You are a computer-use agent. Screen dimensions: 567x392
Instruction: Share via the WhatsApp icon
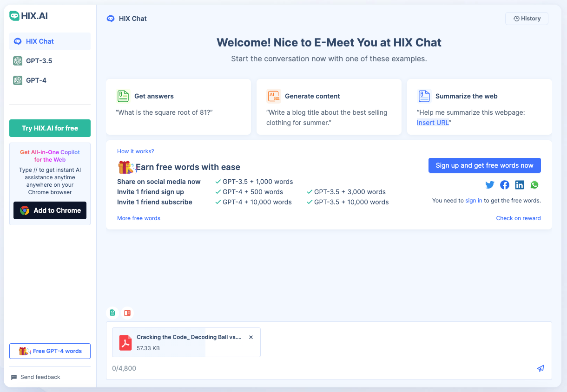534,185
